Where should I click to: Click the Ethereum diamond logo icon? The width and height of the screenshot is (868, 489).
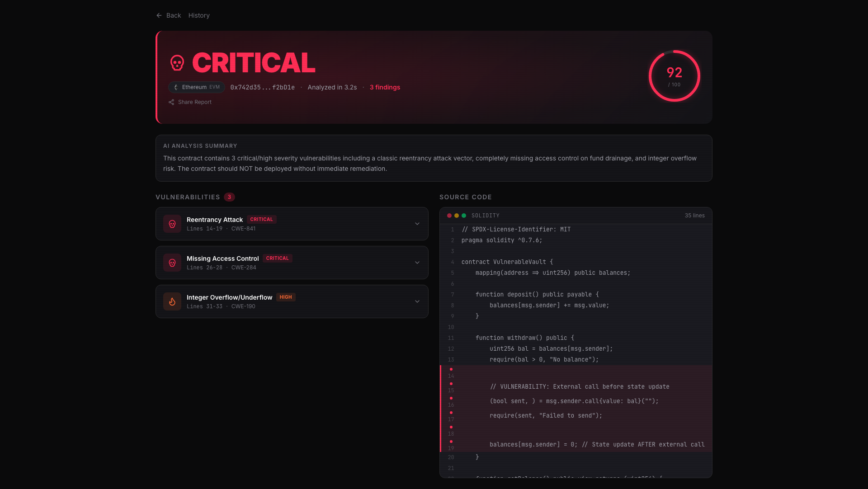click(176, 87)
